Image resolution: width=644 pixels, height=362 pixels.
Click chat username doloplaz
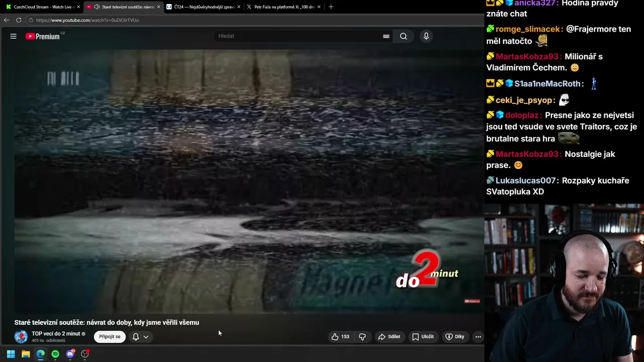(523, 115)
